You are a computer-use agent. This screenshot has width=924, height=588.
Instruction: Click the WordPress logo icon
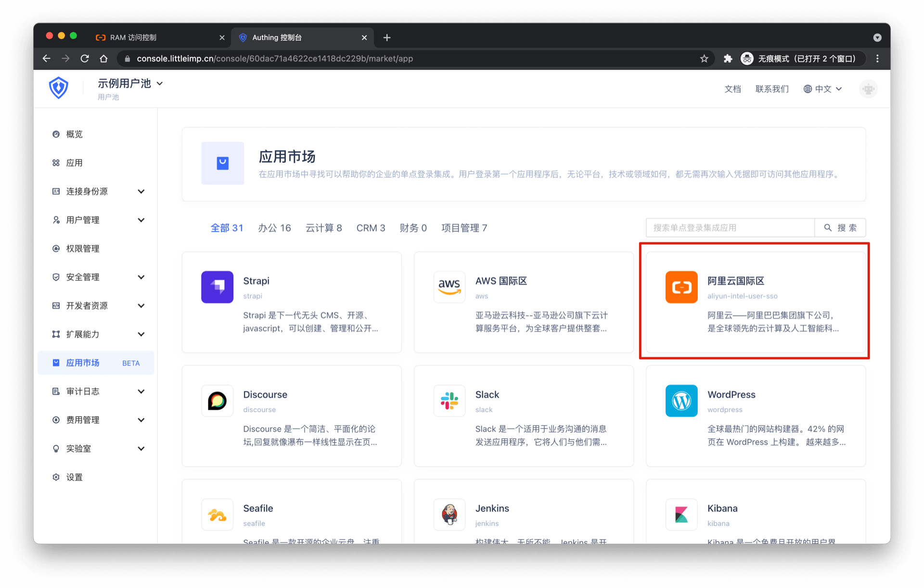681,401
